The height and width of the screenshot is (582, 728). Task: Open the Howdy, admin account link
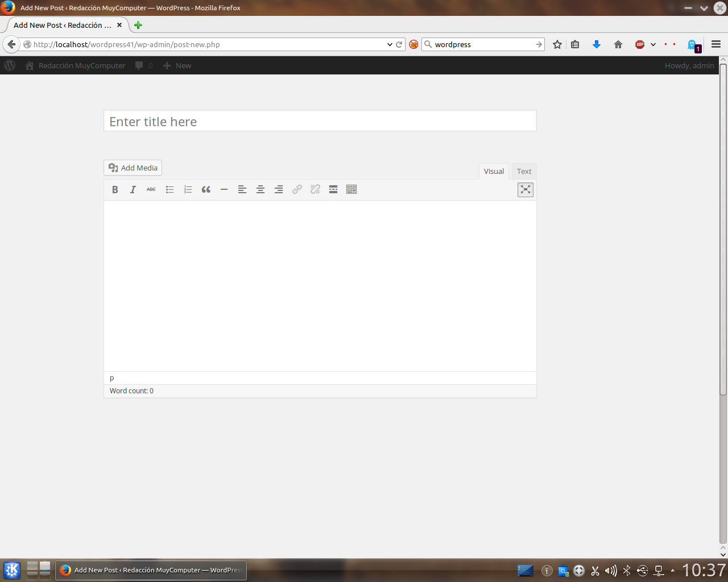coord(689,65)
